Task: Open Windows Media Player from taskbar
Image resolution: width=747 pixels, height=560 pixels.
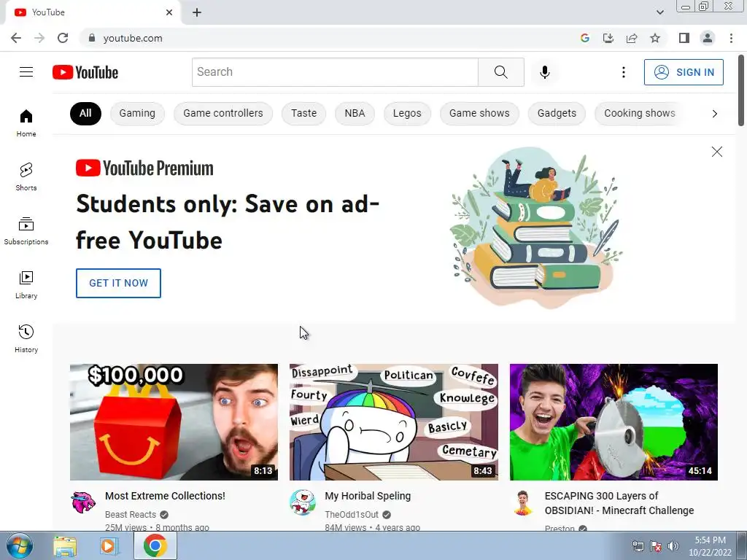Action: pyautogui.click(x=109, y=546)
